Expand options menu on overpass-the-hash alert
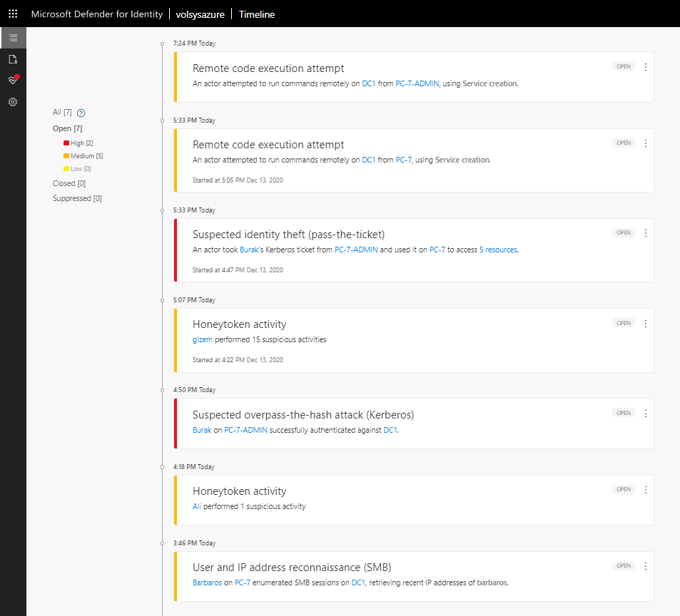 tap(646, 414)
